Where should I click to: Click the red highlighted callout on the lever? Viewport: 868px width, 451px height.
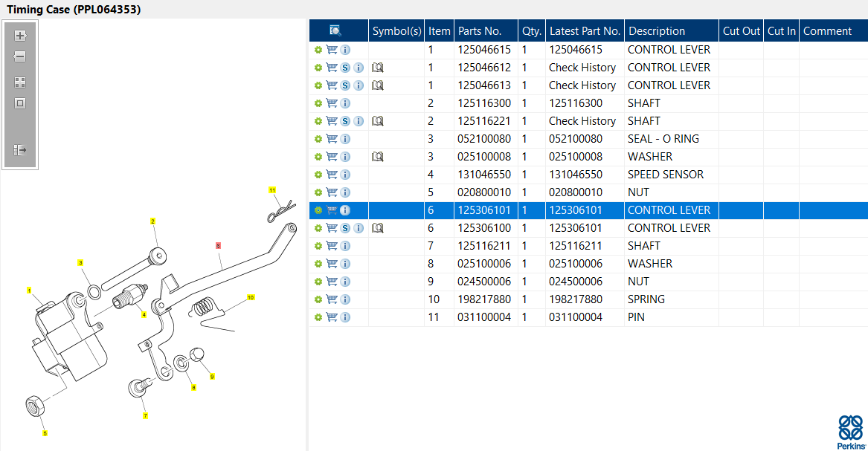(218, 245)
